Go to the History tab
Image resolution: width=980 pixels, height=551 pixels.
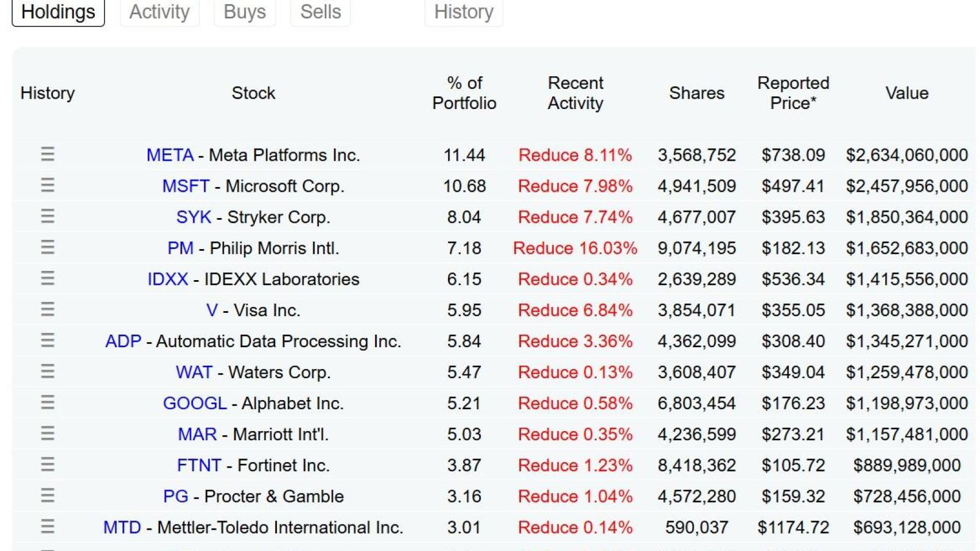pyautogui.click(x=464, y=12)
